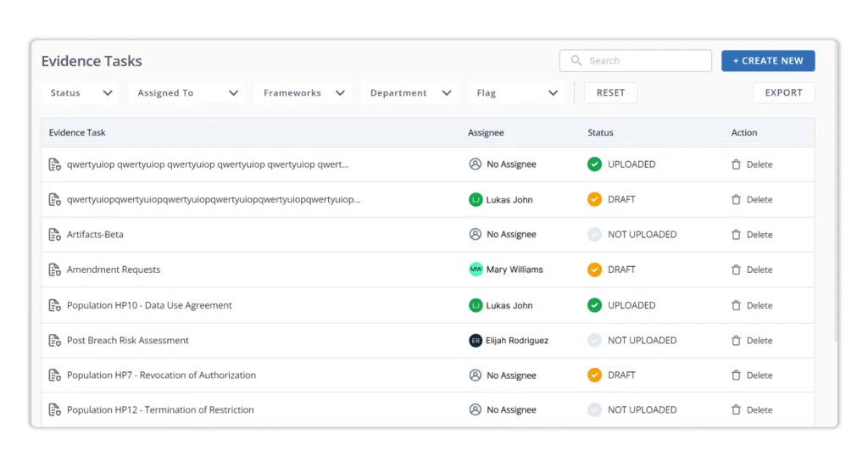Viewport: 868px width, 467px height.
Task: Click the Lukas John avatar in the Population HP10 row
Action: (476, 305)
